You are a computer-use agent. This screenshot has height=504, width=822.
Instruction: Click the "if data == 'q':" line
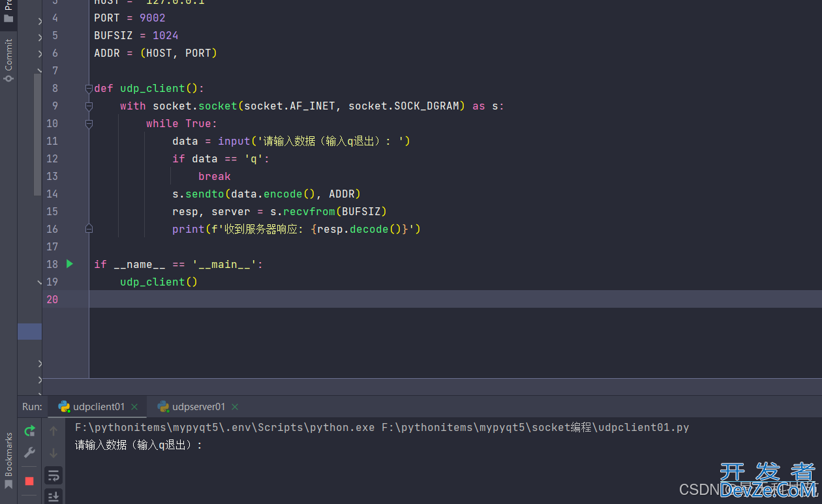pyautogui.click(x=221, y=158)
